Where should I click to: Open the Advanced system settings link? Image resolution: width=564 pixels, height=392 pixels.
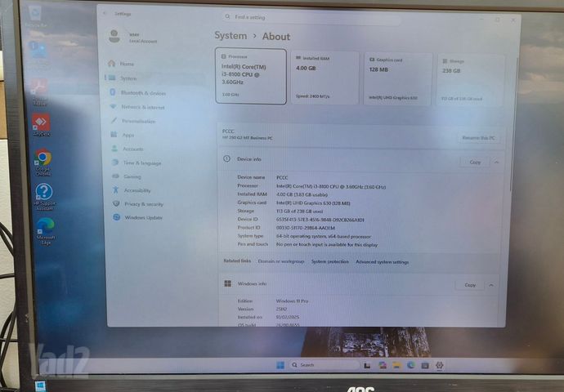(382, 262)
